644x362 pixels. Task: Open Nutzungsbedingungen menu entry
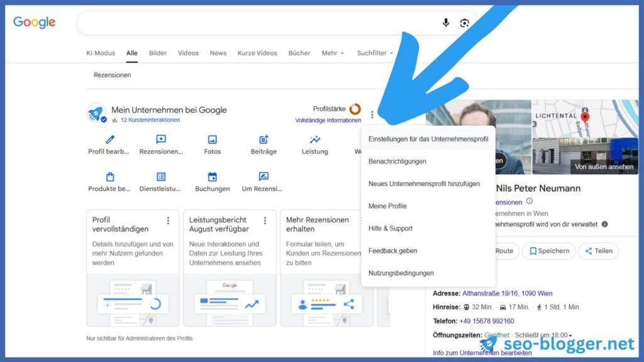click(428, 273)
